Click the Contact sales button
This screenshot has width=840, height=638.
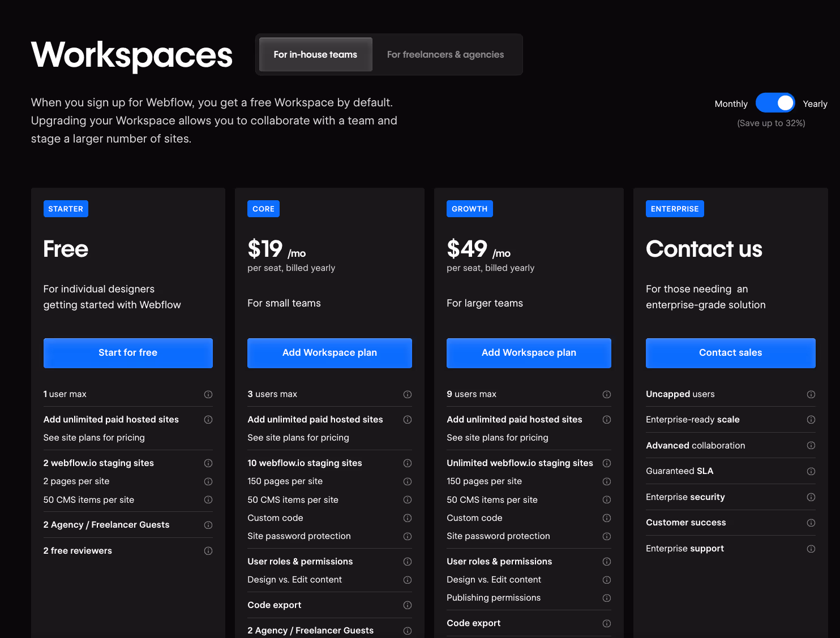coord(731,353)
